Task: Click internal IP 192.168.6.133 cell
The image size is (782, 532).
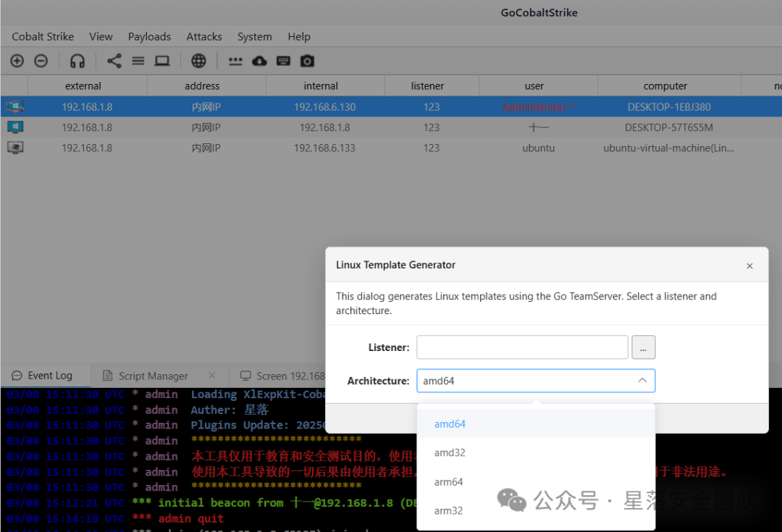Action: coord(324,148)
